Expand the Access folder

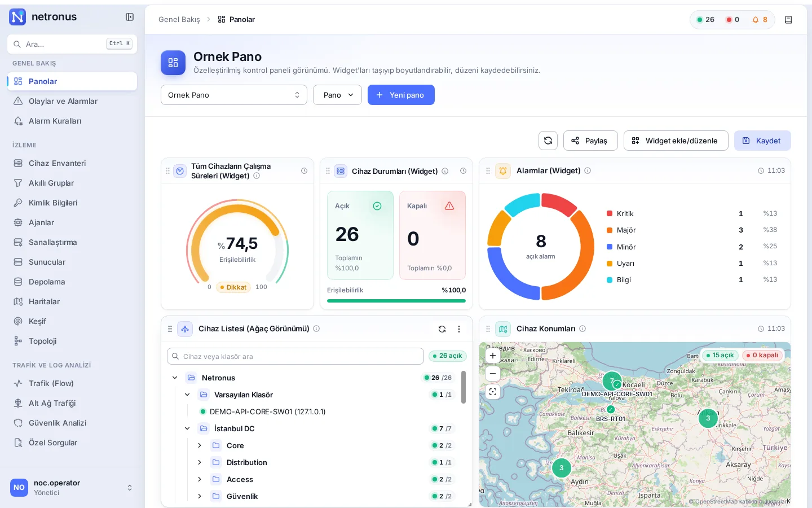[200, 479]
